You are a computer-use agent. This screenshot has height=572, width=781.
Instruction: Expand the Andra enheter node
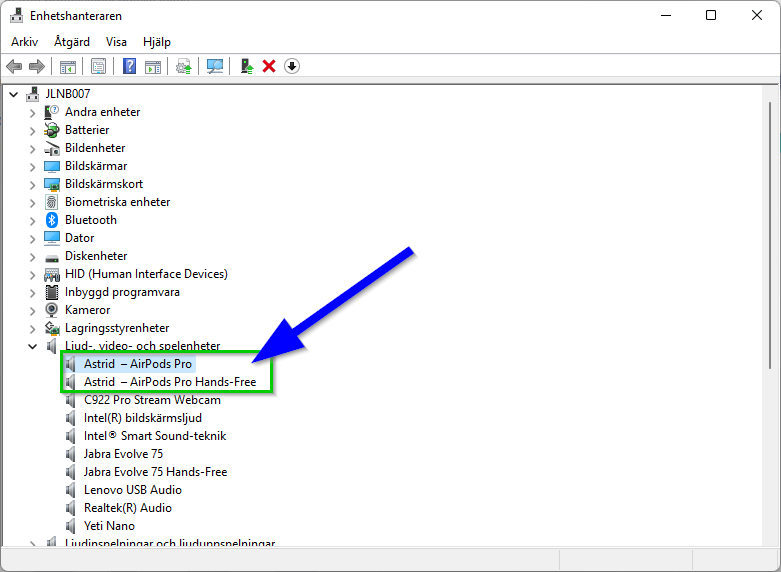(33, 113)
